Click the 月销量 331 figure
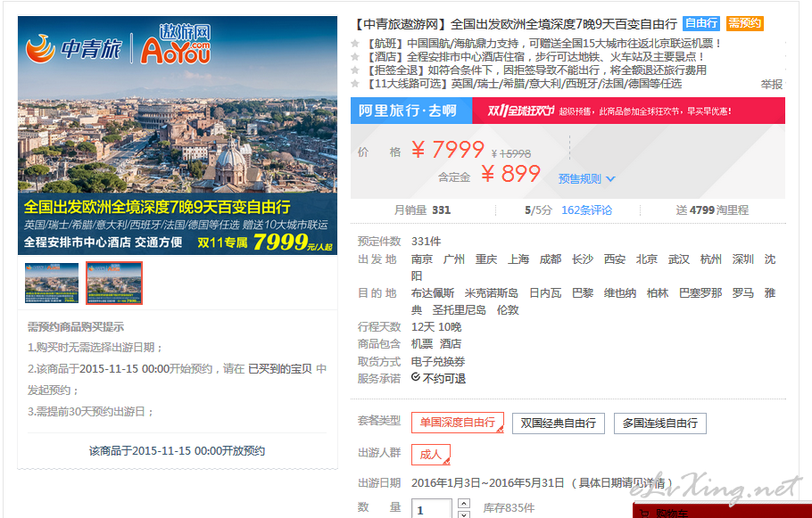Screen dimensions: 812x518 coord(423,210)
